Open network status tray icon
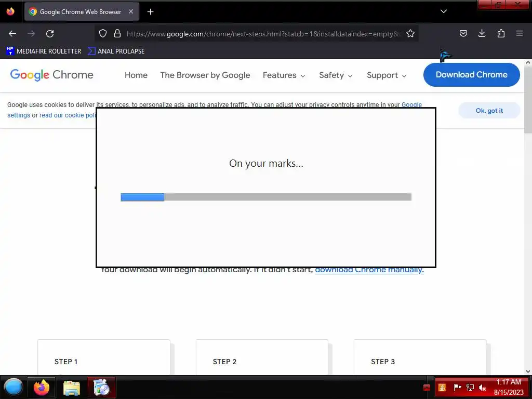The width and height of the screenshot is (532, 399). pyautogui.click(x=470, y=388)
